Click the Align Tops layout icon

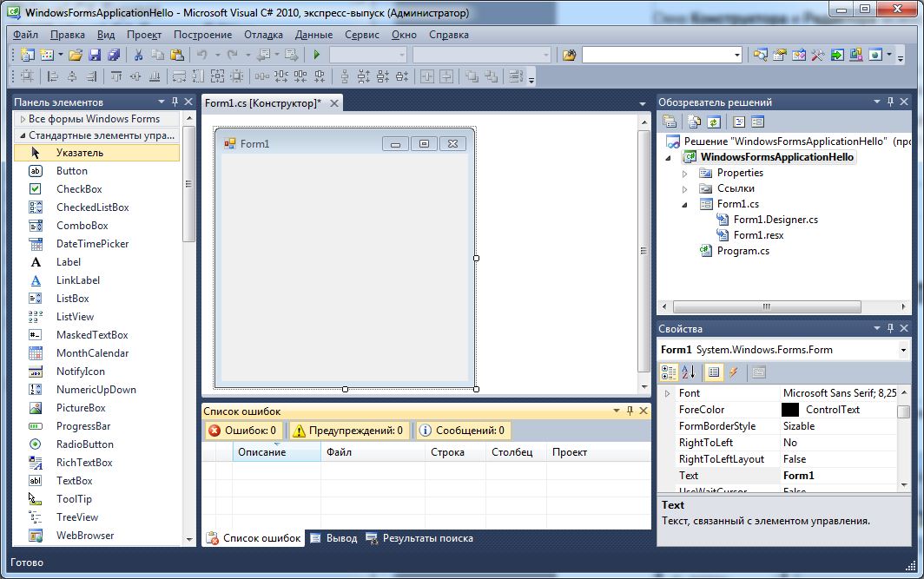[116, 76]
